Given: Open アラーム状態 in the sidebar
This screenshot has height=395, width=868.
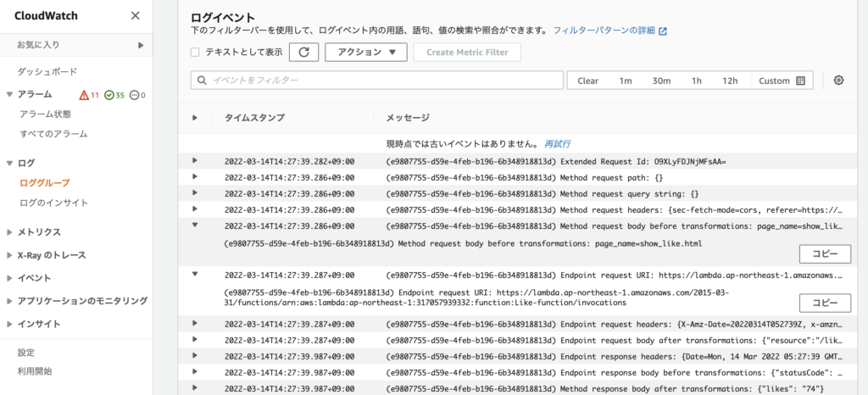Looking at the screenshot, I should [x=45, y=114].
